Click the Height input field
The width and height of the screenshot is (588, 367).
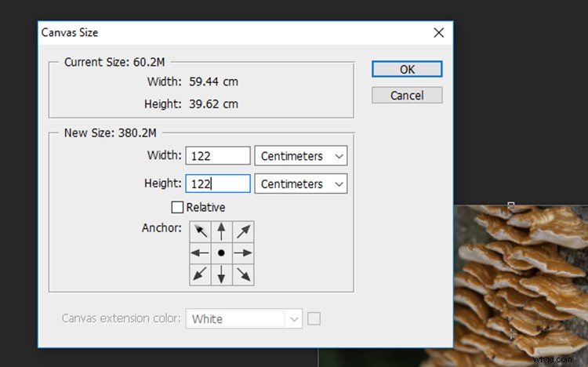[x=217, y=183]
